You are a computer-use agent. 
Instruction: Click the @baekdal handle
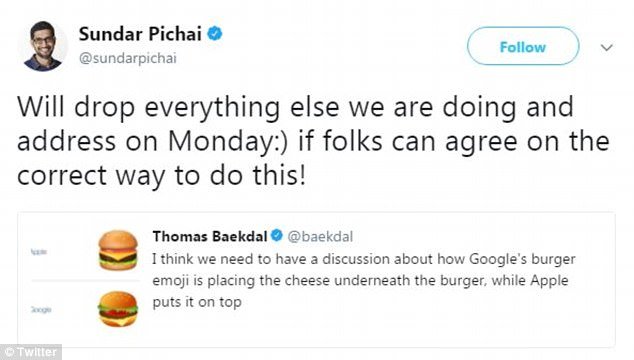(320, 237)
